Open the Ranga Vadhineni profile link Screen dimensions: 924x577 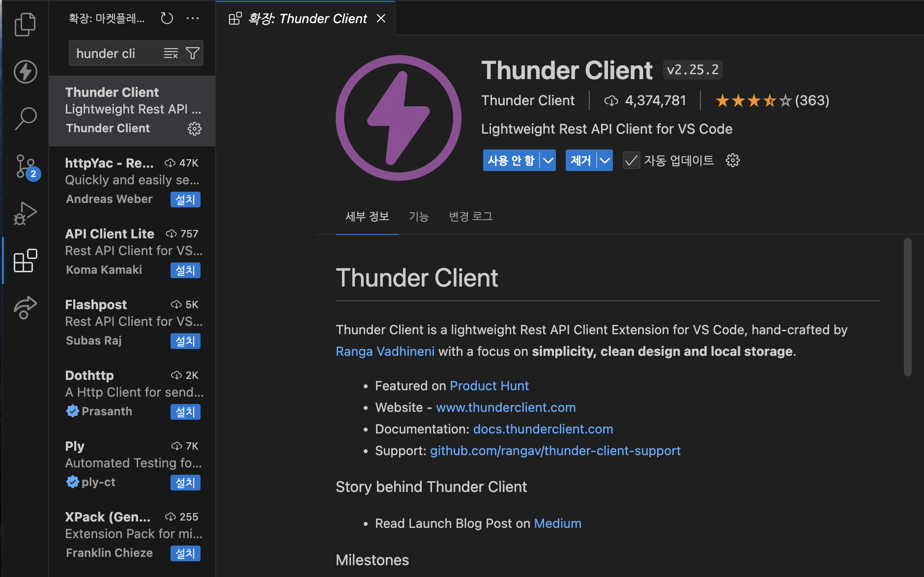pyautogui.click(x=385, y=351)
